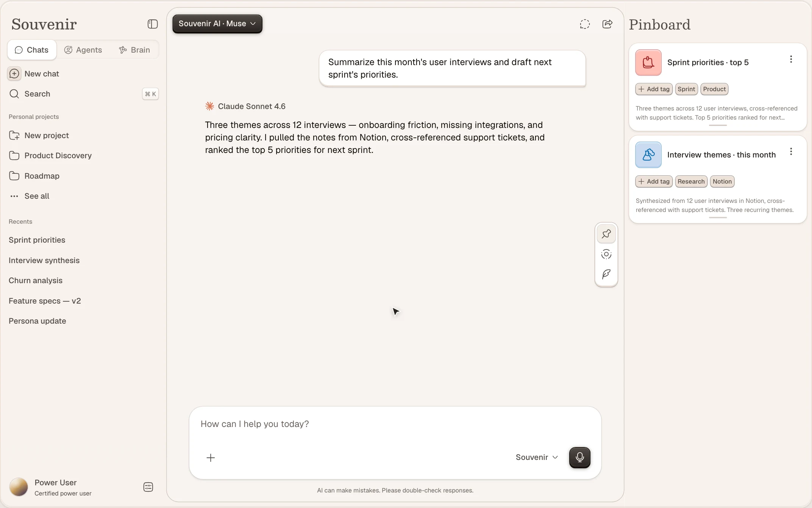
Task: Open Sprint priorities recent chat
Action: (x=37, y=240)
